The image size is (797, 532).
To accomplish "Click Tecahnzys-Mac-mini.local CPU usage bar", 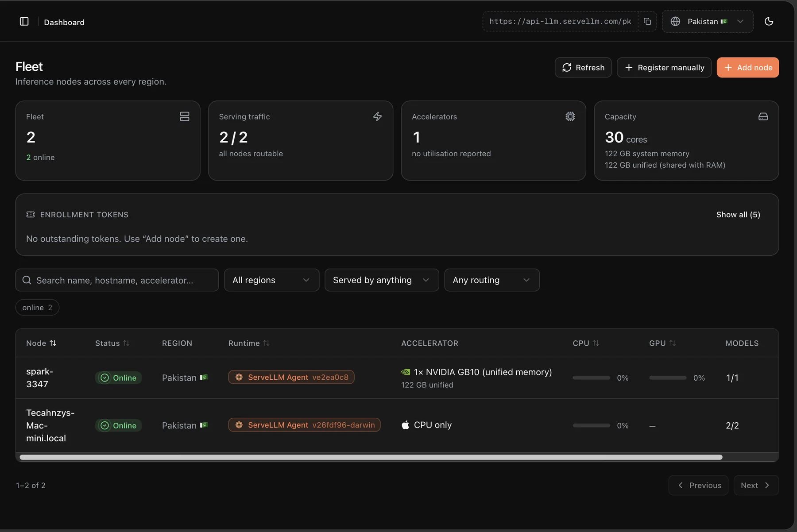I will click(591, 425).
